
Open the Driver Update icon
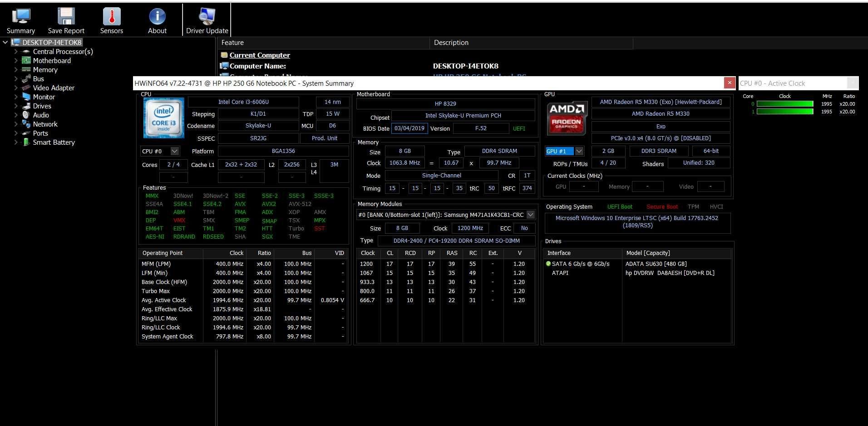click(207, 16)
